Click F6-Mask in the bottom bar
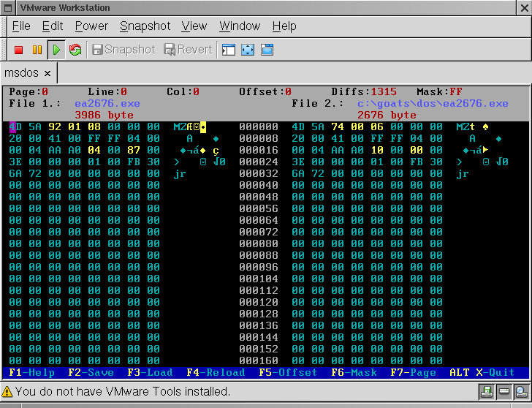The height and width of the screenshot is (408, 532). [x=354, y=373]
